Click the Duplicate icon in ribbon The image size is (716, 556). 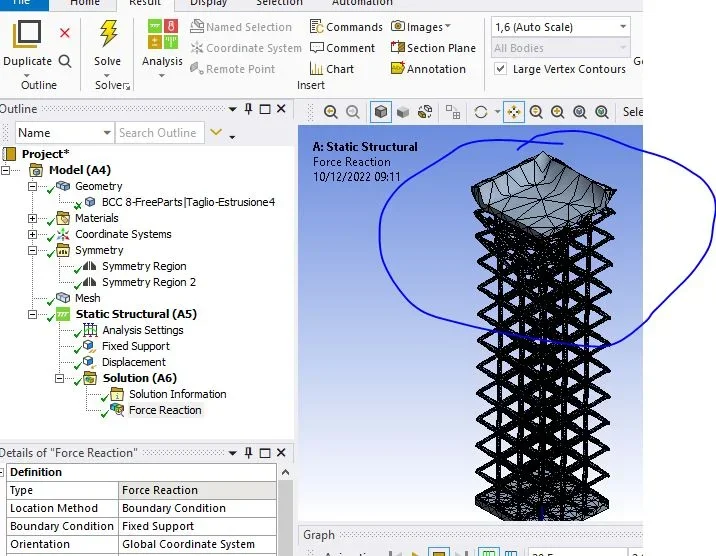(27, 34)
